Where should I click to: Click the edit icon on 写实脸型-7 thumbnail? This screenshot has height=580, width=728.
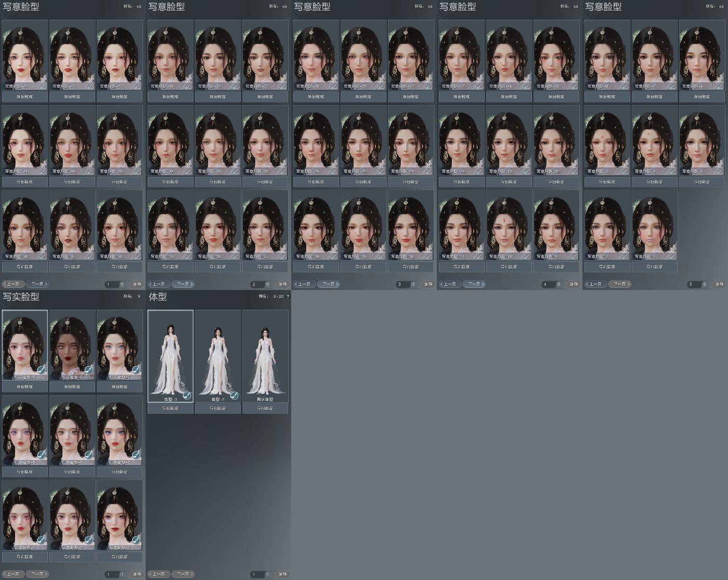click(x=136, y=370)
